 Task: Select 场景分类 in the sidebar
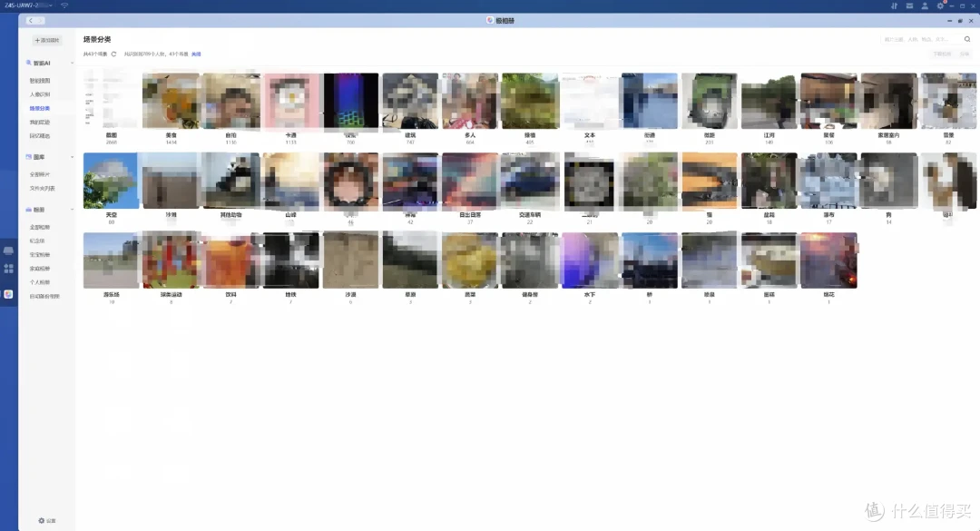[x=40, y=108]
